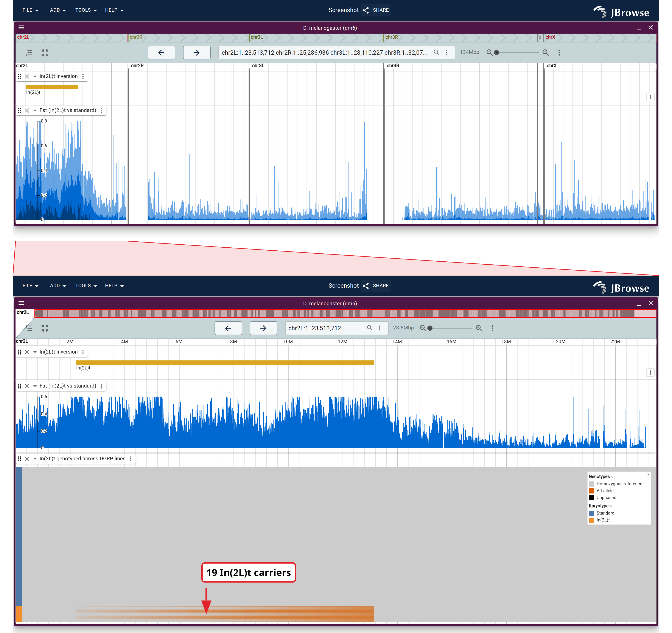Open Fst track menu in bottom view
The height and width of the screenshot is (633, 672).
101,386
